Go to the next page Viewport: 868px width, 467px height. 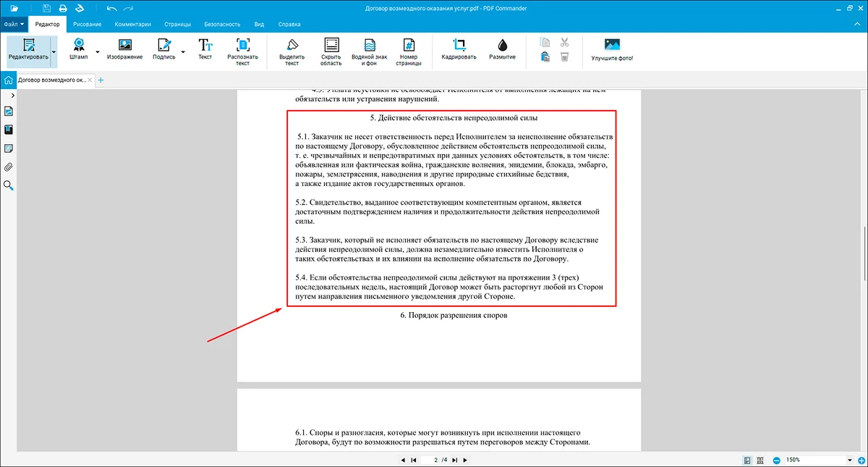point(465,460)
